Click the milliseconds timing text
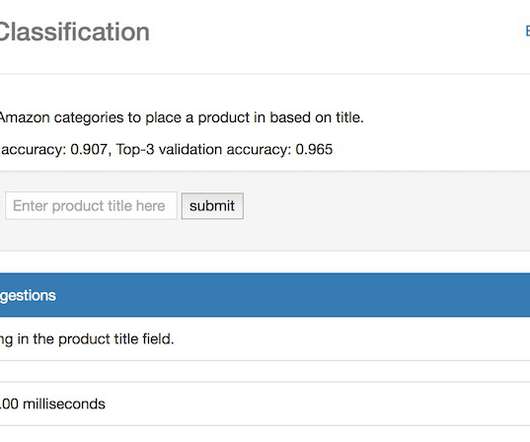The height and width of the screenshot is (442, 530). click(52, 404)
